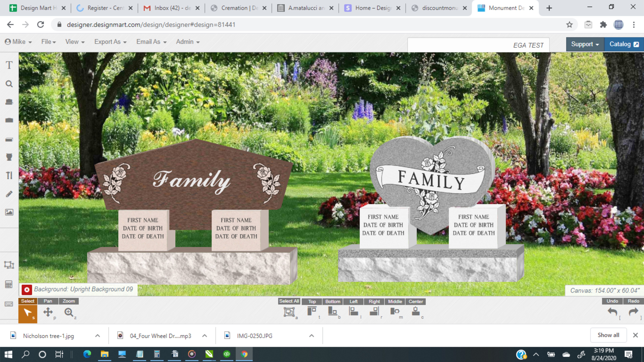Open the tablet shape tool icon
The image size is (644, 362).
[x=9, y=120]
